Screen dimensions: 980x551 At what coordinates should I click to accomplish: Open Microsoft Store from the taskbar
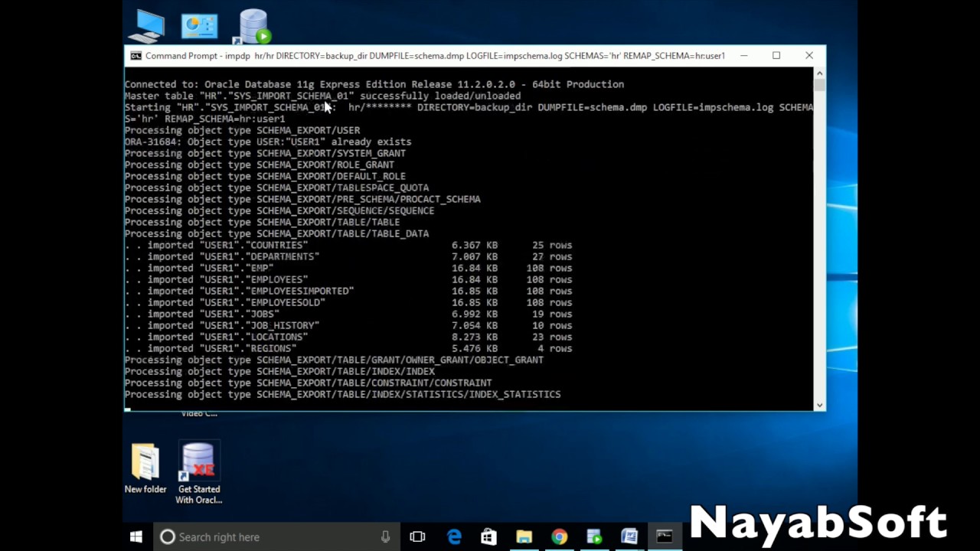pyautogui.click(x=488, y=537)
